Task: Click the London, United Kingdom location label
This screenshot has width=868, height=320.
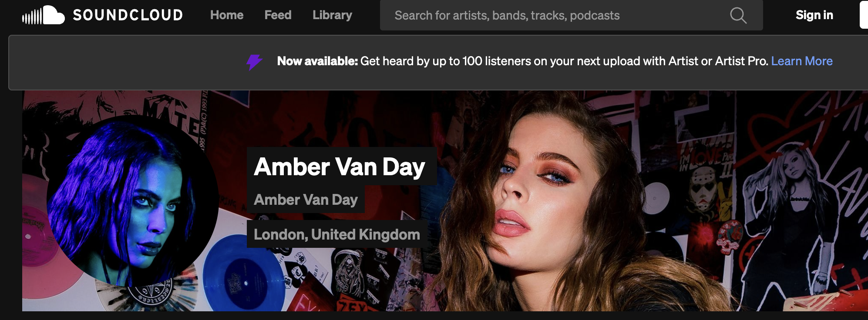Action: click(x=337, y=234)
